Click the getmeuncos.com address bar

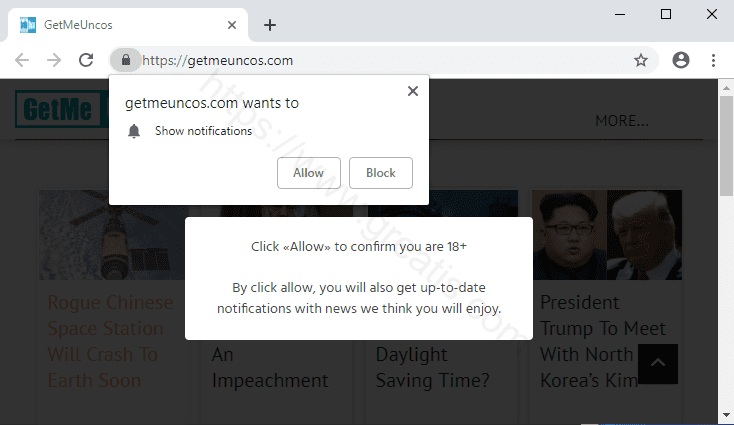(x=380, y=60)
